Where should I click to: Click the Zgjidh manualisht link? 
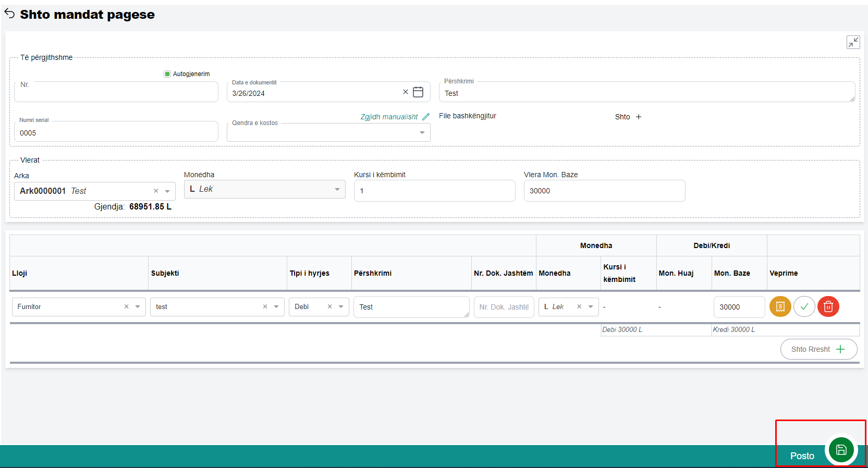click(x=389, y=117)
